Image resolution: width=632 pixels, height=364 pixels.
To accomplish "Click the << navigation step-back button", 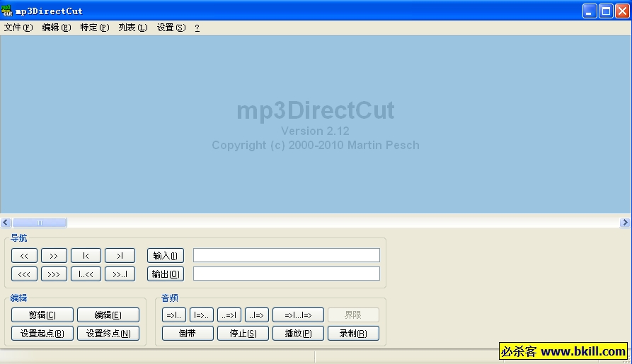I will pyautogui.click(x=24, y=256).
